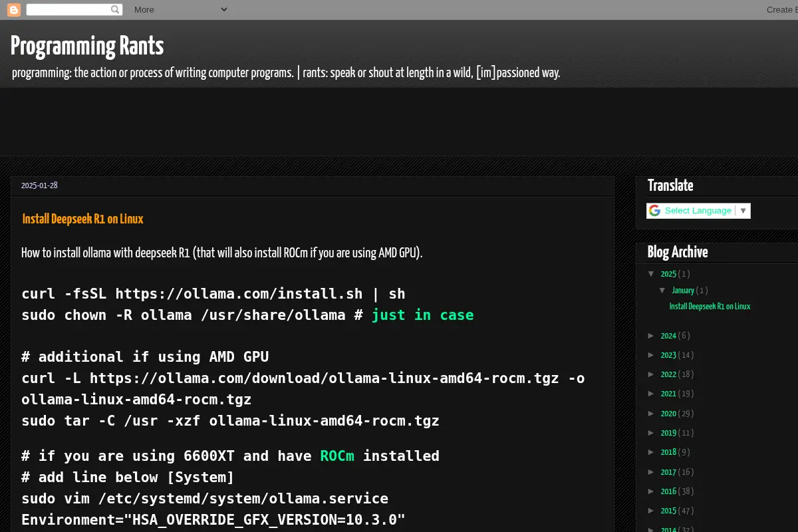
Task: Expand the 2015 archive triangle
Action: click(652, 510)
